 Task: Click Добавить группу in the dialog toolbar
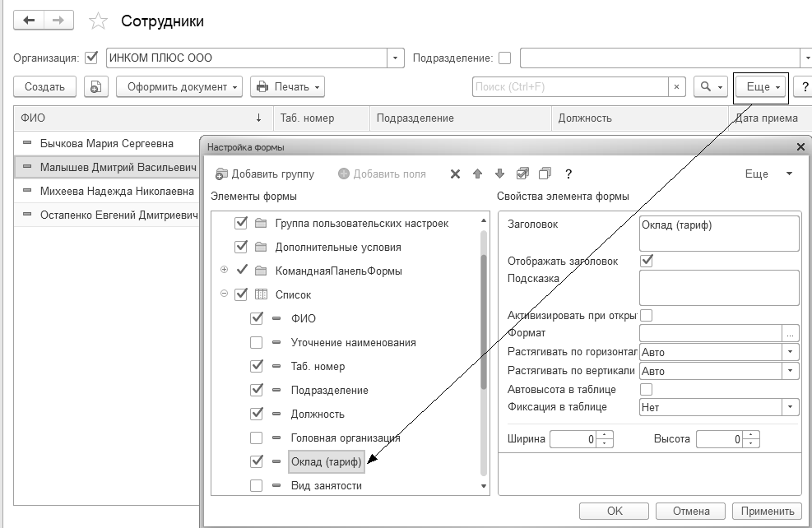tap(265, 174)
